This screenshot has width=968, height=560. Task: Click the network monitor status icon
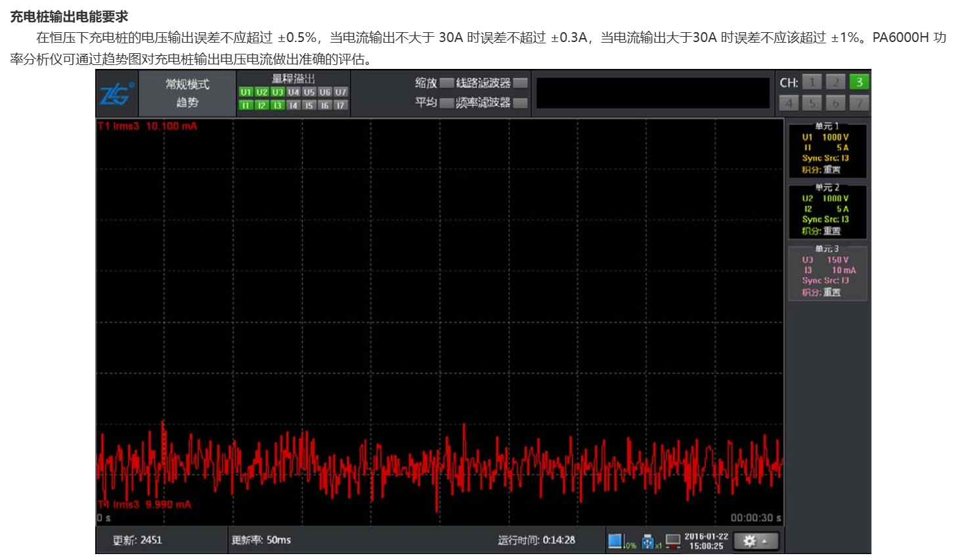coord(673,541)
